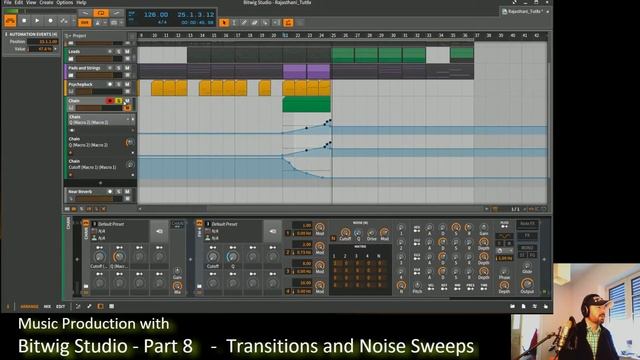The image size is (640, 360).
Task: Add automation lane with plus button
Action: [100, 183]
